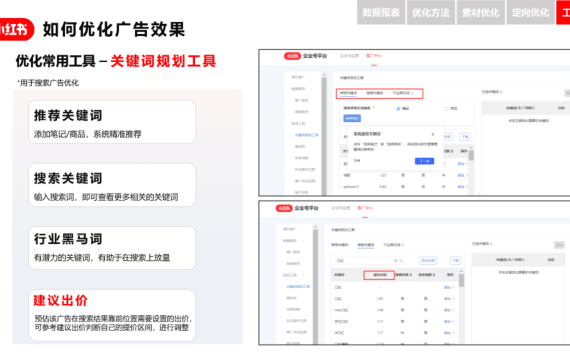Focus the keyword search field in lower screenshot
The height and width of the screenshot is (360, 570).
(x=370, y=261)
